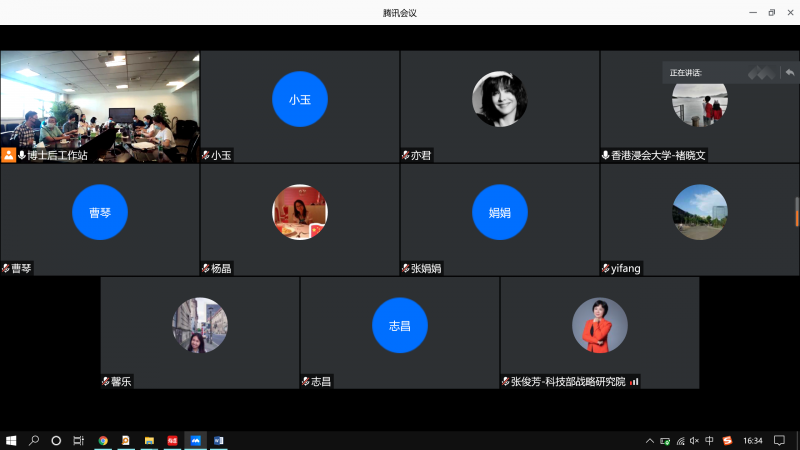Click 张俊芳's red jacket portrait avatar
The width and height of the screenshot is (800, 450).
click(600, 326)
